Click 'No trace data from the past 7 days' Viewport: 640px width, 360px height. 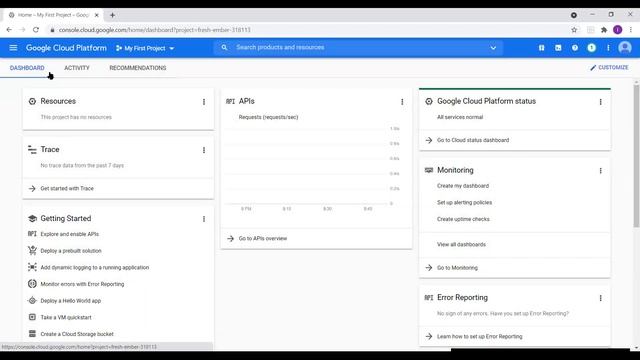point(82,165)
